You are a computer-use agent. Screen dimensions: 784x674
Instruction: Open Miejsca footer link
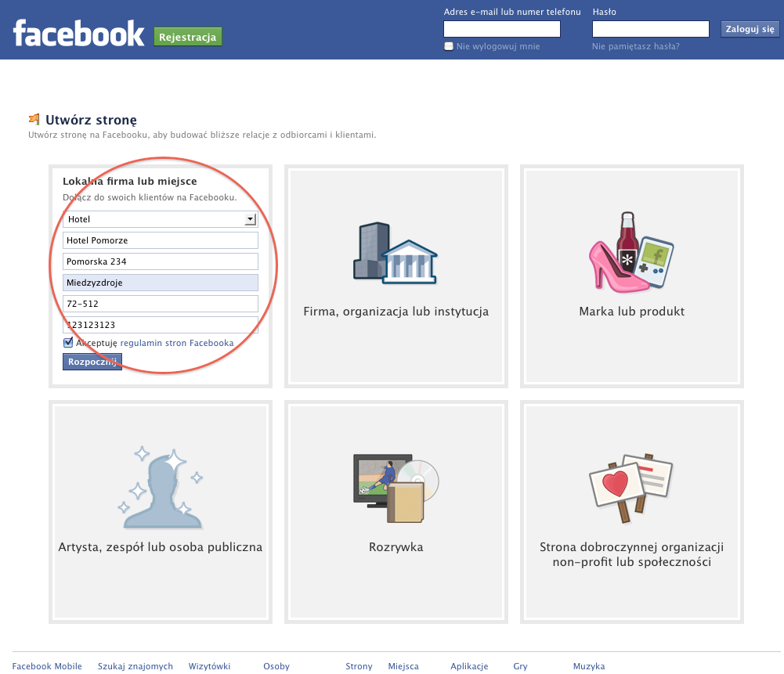(403, 666)
